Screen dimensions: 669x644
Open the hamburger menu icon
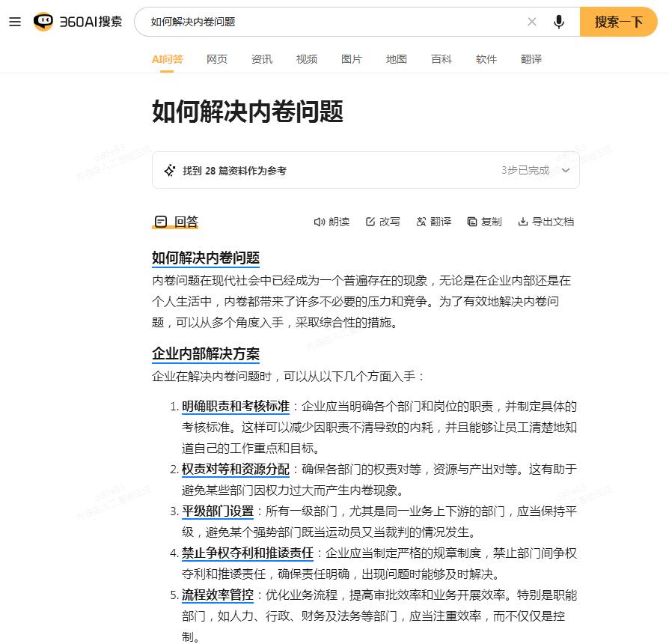point(15,22)
